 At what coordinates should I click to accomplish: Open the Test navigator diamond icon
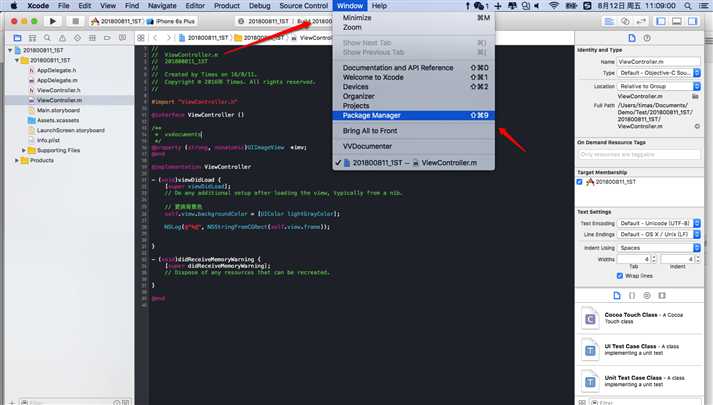(x=77, y=38)
